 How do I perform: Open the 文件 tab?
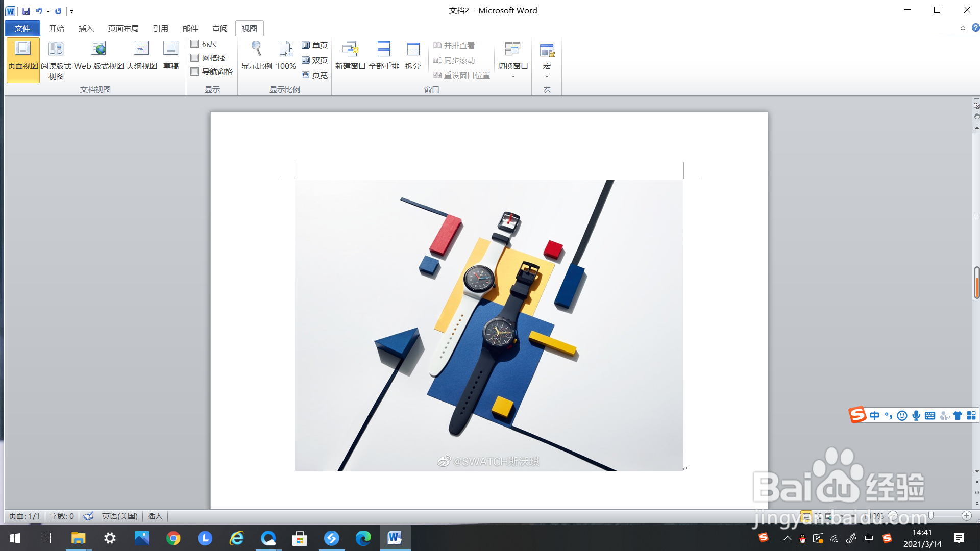pyautogui.click(x=22, y=29)
